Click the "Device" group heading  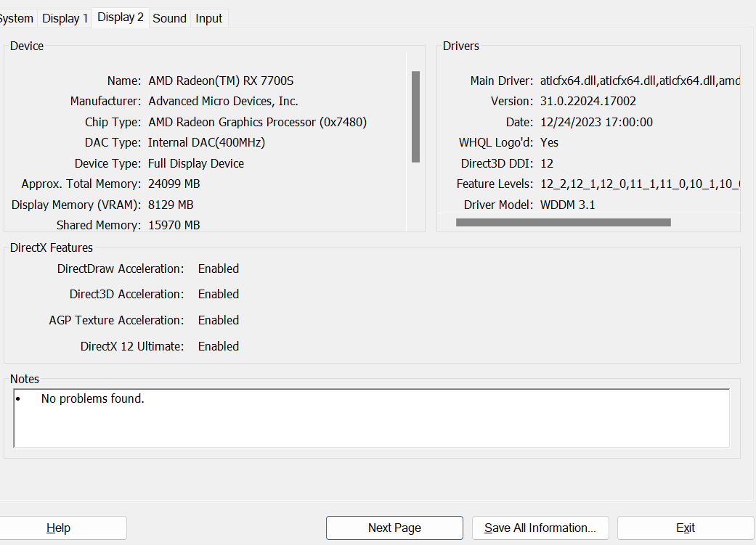27,46
